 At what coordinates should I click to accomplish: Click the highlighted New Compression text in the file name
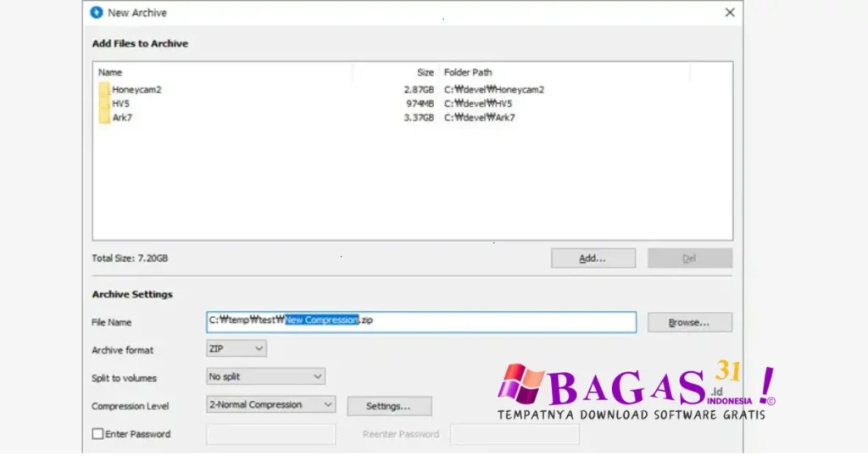(321, 320)
